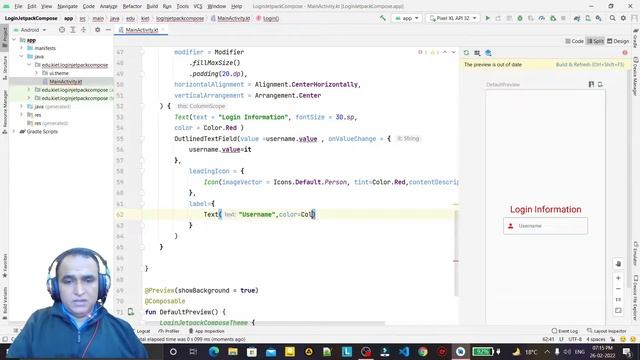This screenshot has width=640, height=360.
Task: Click Select Opened File target icon
Action: pyautogui.click(x=62, y=30)
